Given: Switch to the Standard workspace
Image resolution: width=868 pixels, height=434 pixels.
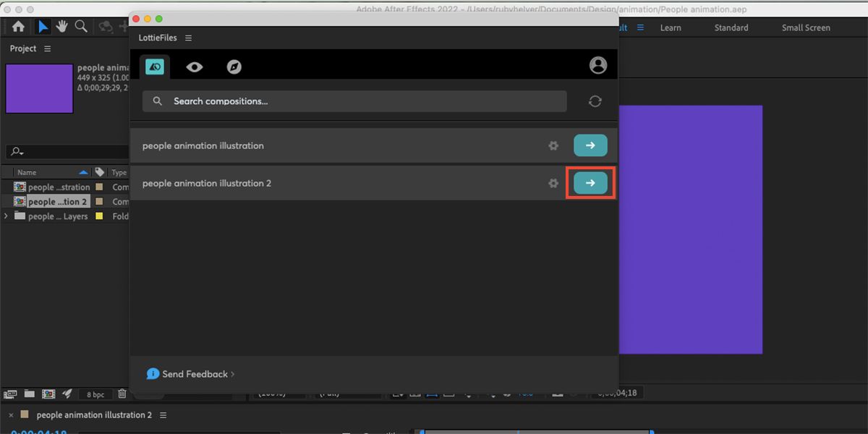Looking at the screenshot, I should click(731, 27).
